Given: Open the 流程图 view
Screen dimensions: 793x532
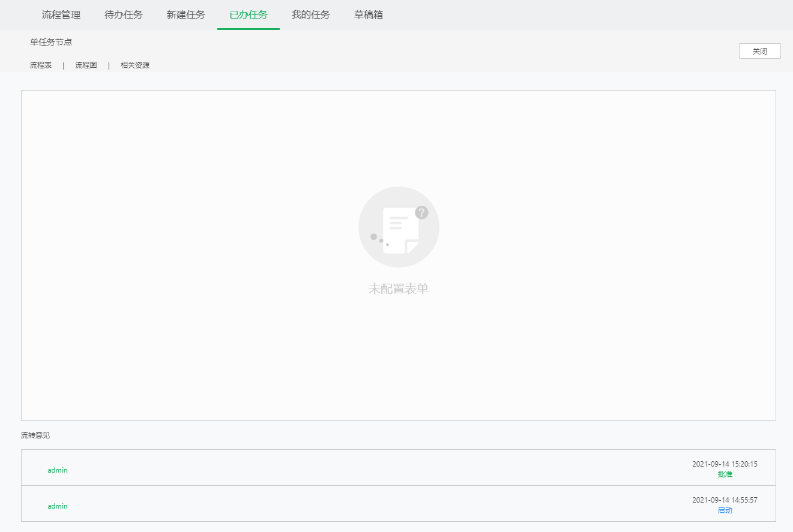Looking at the screenshot, I should (x=85, y=64).
